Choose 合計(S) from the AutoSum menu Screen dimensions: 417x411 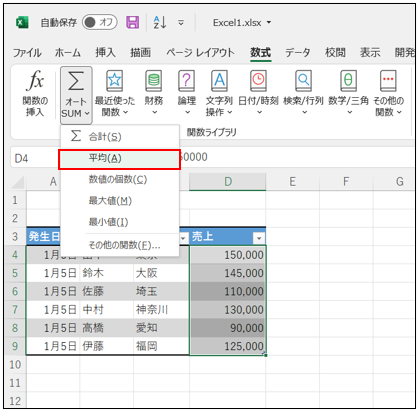120,136
